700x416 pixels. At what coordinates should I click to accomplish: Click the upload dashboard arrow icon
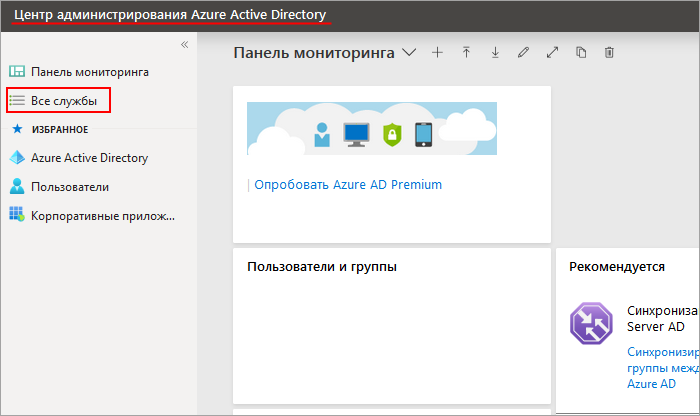click(x=466, y=53)
